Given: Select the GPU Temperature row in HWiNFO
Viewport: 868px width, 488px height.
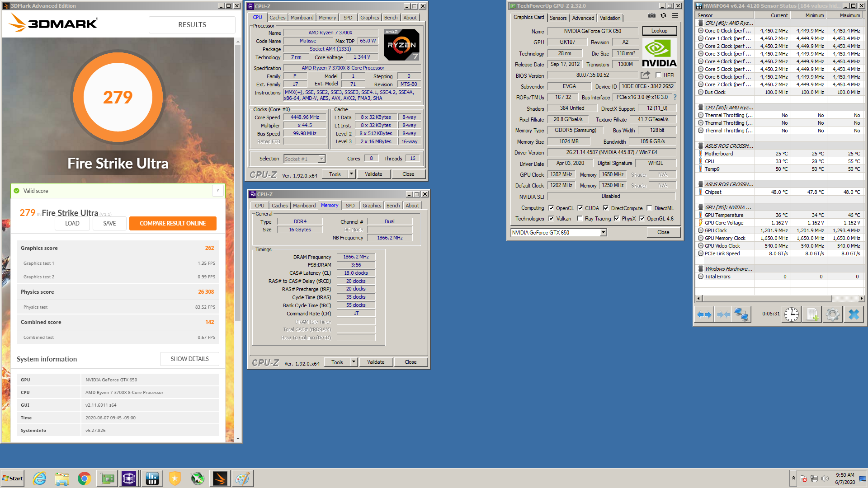Looking at the screenshot, I should [x=779, y=215].
